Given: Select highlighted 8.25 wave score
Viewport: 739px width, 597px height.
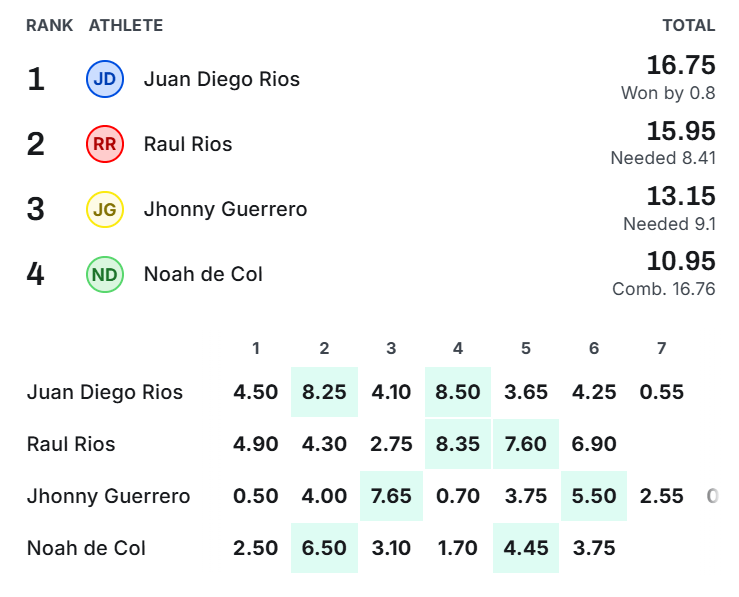Looking at the screenshot, I should point(324,392).
